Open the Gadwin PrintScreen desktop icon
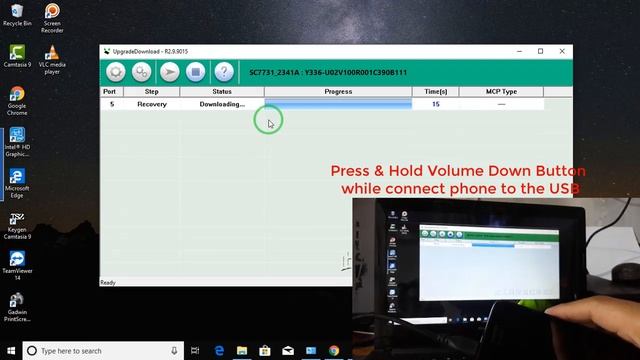The image size is (640, 360). pos(17,307)
